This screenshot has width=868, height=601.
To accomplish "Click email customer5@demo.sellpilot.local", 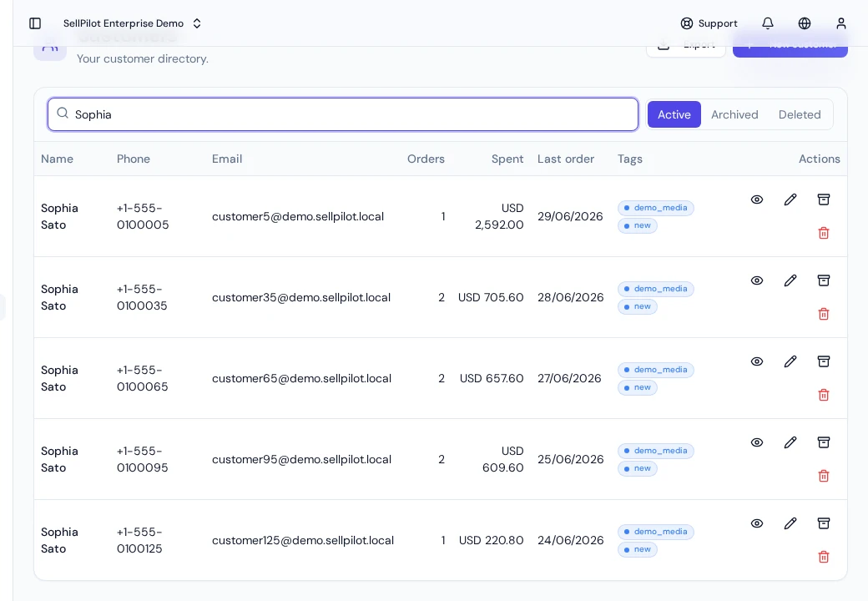I will click(x=298, y=216).
